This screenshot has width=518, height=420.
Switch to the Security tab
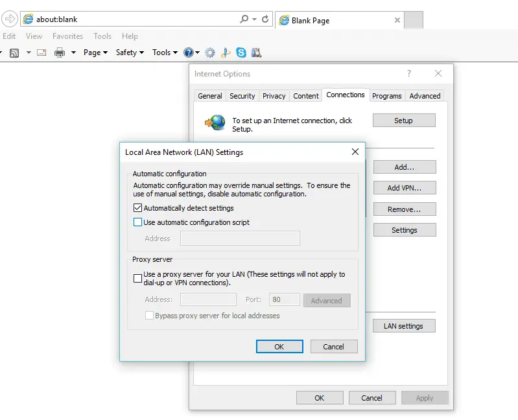(x=242, y=96)
